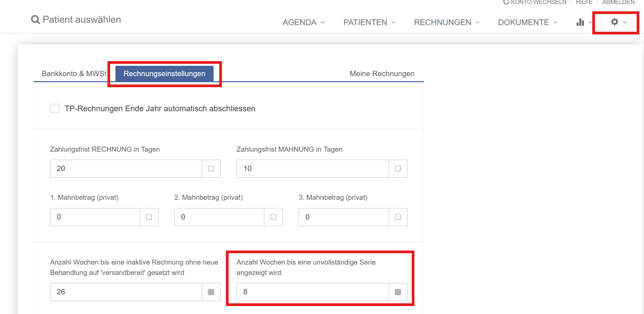Click the 2. Mahnbetrag (privat) input

219,217
